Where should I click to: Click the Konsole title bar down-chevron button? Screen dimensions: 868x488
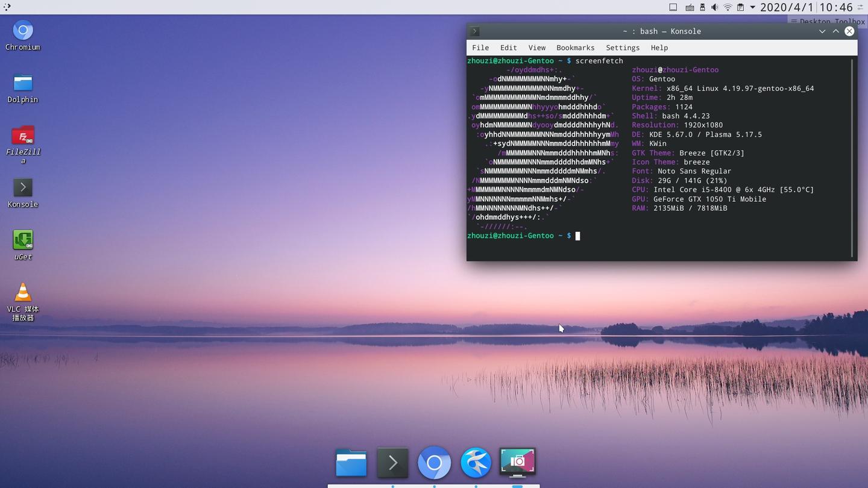tap(822, 31)
